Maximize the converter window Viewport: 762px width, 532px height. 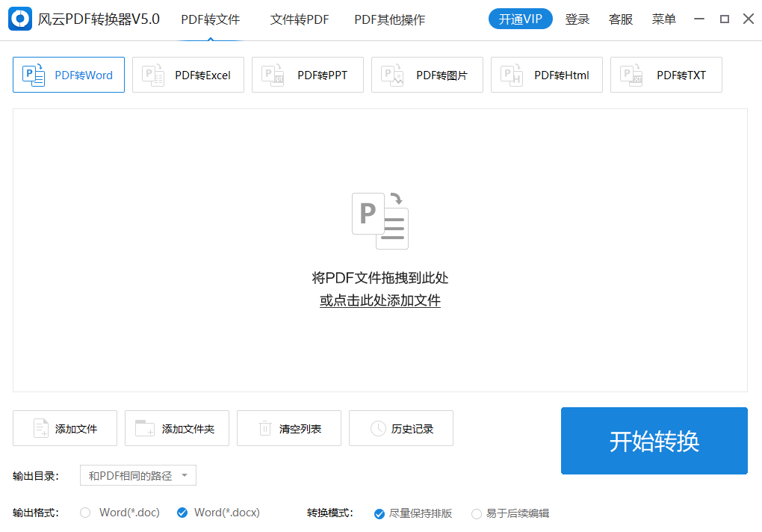[725, 19]
